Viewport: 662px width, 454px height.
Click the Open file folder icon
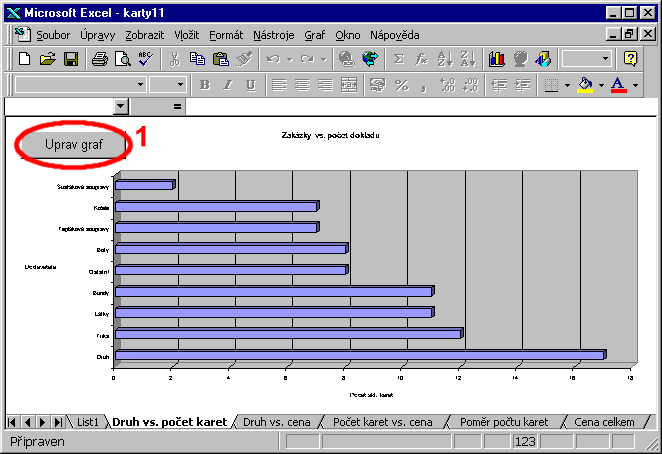tap(47, 59)
